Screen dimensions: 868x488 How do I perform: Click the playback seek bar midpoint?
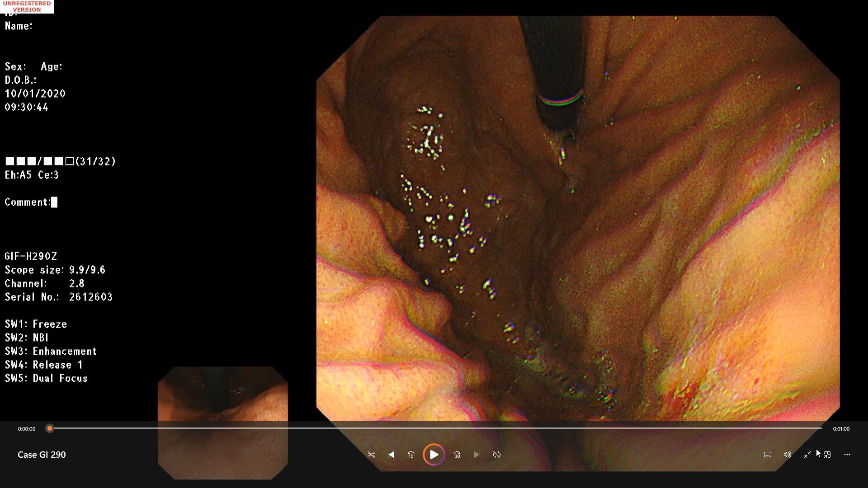coord(436,428)
